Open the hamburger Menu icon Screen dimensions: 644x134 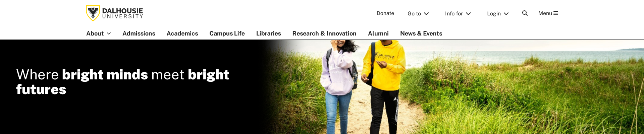tap(556, 13)
